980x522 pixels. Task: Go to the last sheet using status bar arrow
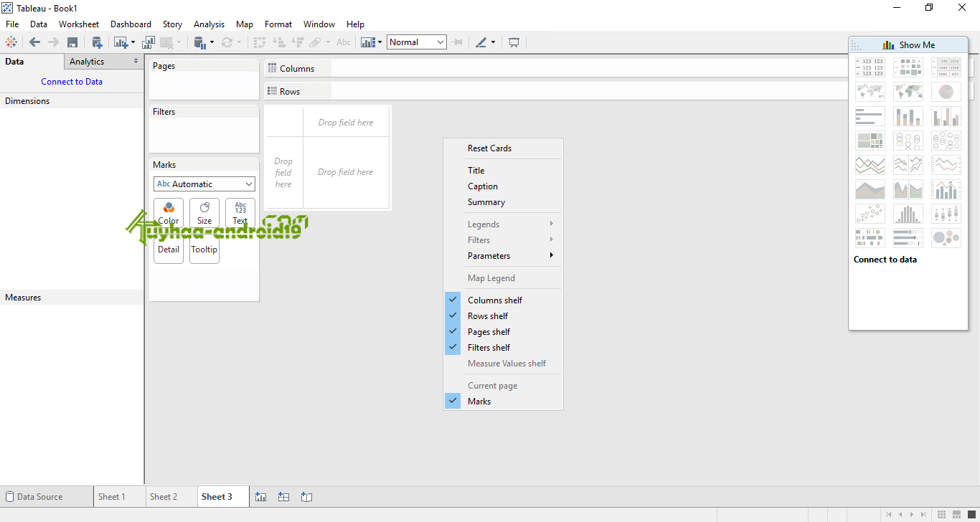point(923,514)
